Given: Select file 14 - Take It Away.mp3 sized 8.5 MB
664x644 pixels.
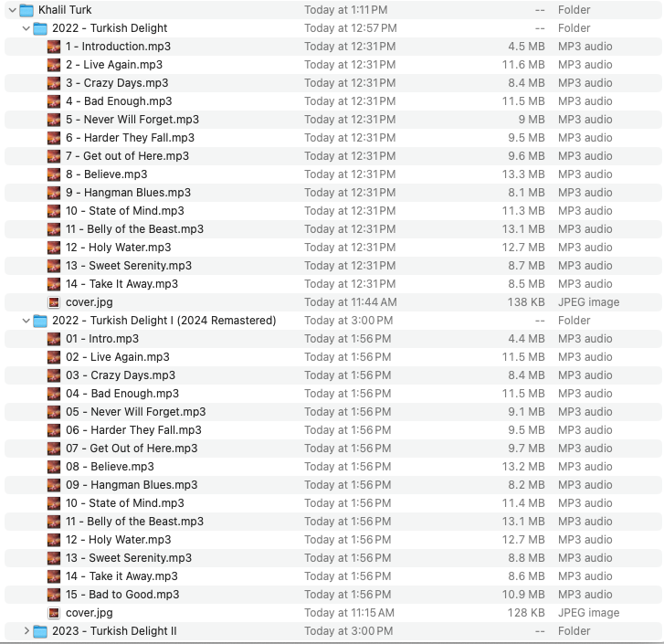Looking at the screenshot, I should coord(122,284).
